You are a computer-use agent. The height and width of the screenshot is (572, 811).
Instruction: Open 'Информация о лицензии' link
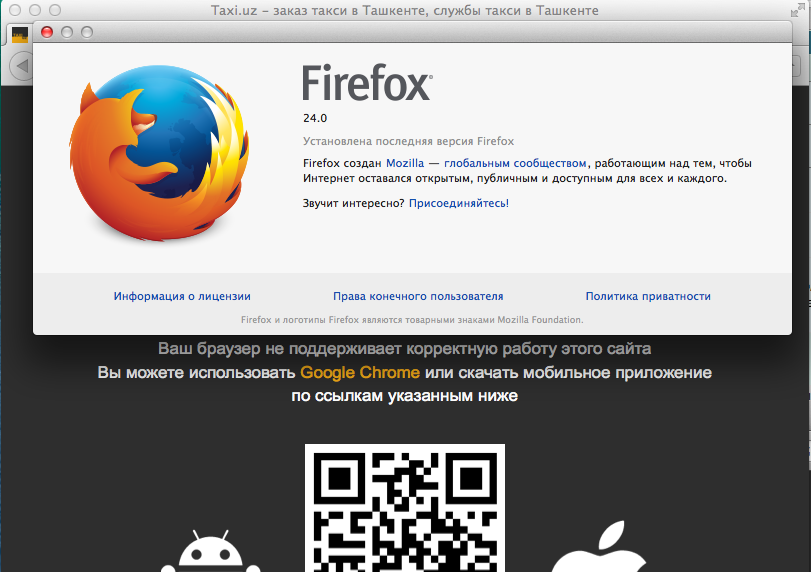(182, 296)
